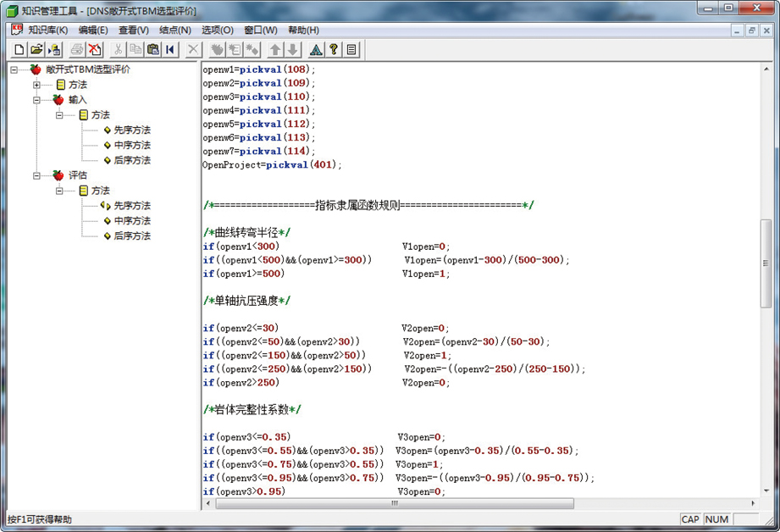Click the horizontal scroll right arrow

point(753,503)
